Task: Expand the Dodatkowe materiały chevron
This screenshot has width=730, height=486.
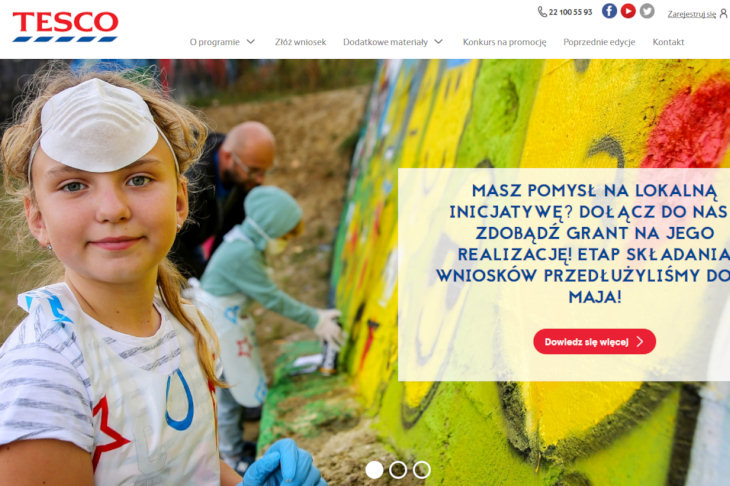Action: pos(438,42)
